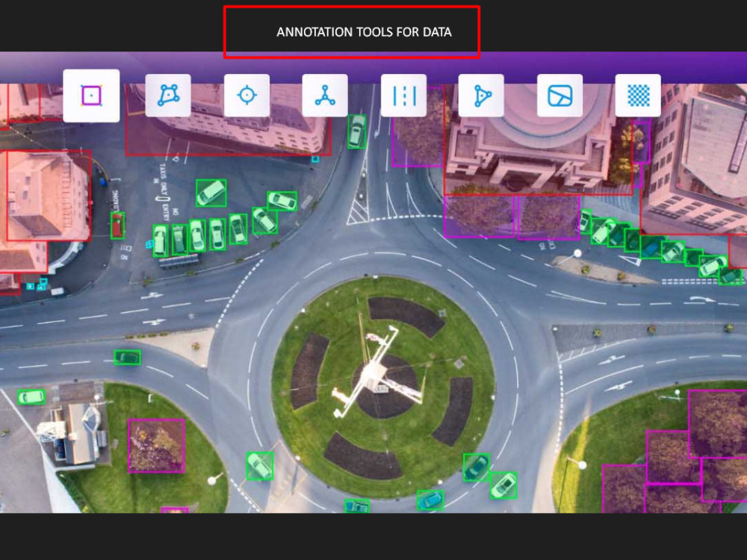Select the bounding box annotation tool
The height and width of the screenshot is (560, 747).
[x=91, y=96]
